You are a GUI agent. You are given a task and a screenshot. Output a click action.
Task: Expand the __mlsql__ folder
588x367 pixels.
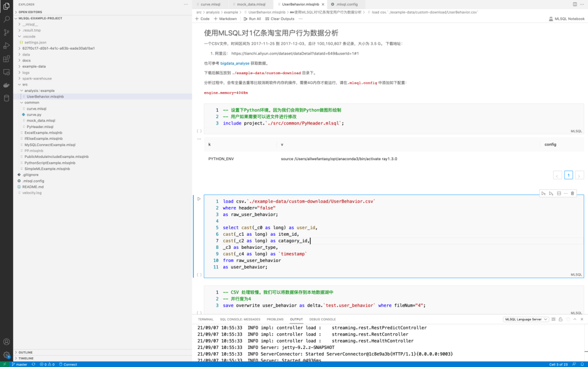tap(30, 24)
